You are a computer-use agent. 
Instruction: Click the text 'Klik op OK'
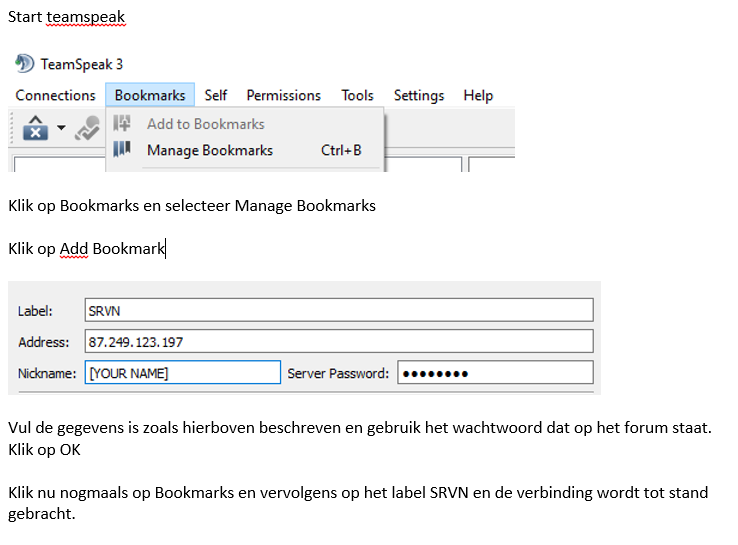click(x=44, y=450)
